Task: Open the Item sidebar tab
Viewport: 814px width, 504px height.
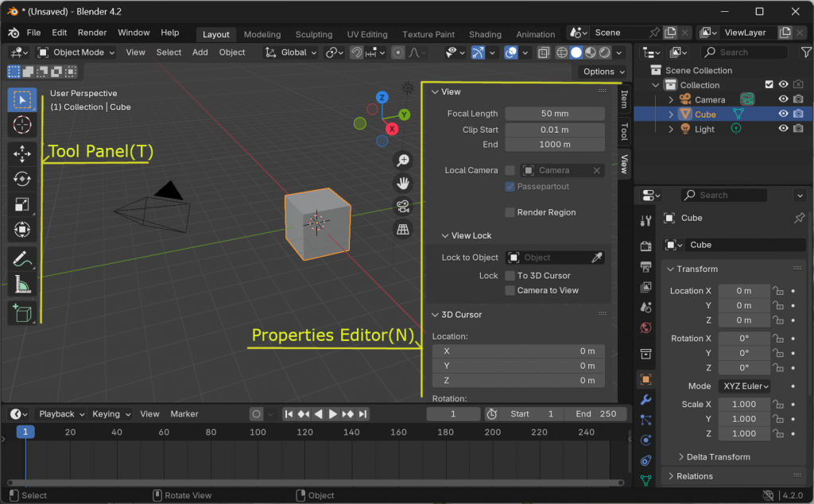Action: click(x=625, y=99)
